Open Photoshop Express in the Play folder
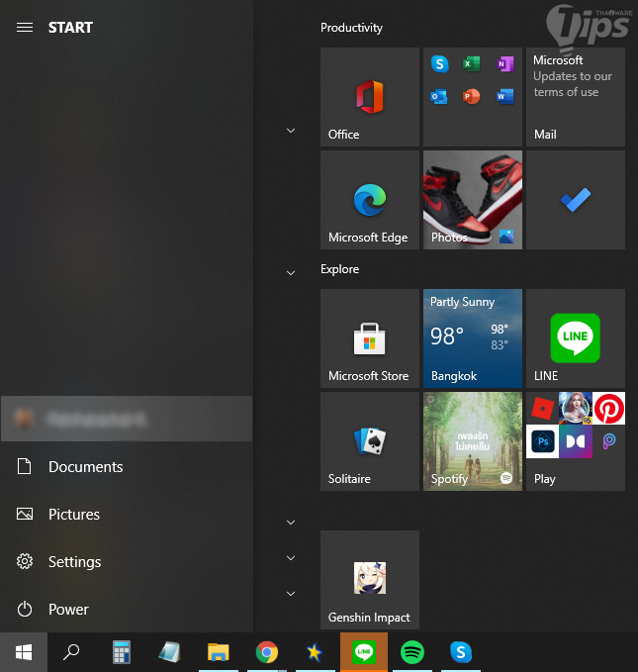 542,441
